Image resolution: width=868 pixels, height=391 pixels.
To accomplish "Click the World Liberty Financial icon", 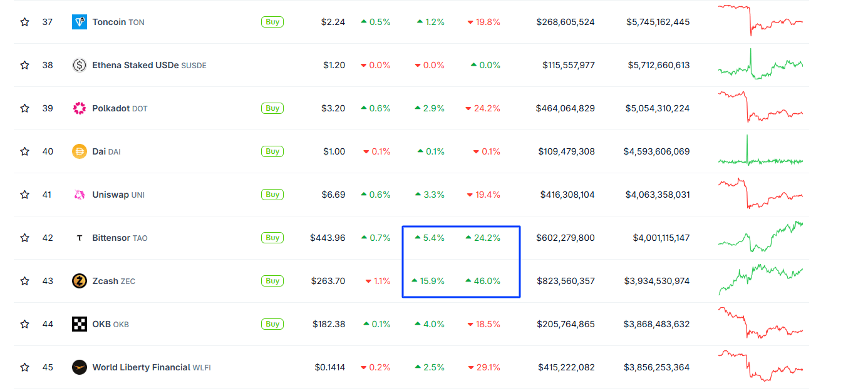I will tap(80, 367).
